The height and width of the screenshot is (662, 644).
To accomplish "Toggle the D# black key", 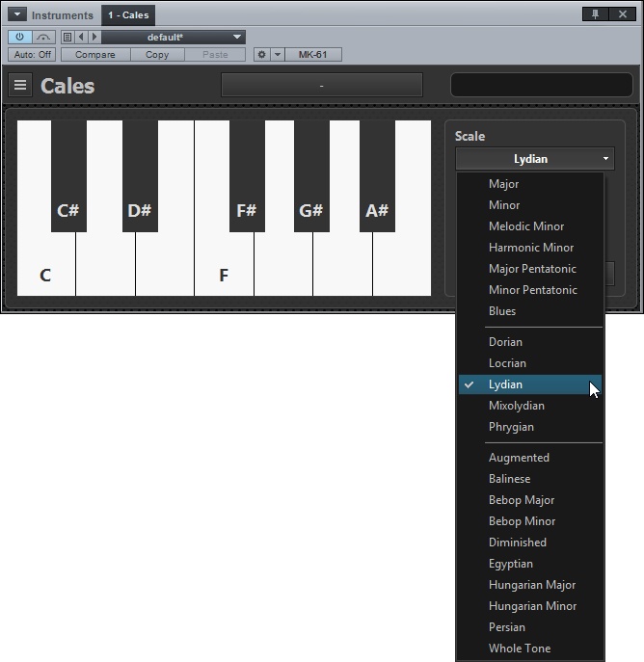I will click(140, 176).
